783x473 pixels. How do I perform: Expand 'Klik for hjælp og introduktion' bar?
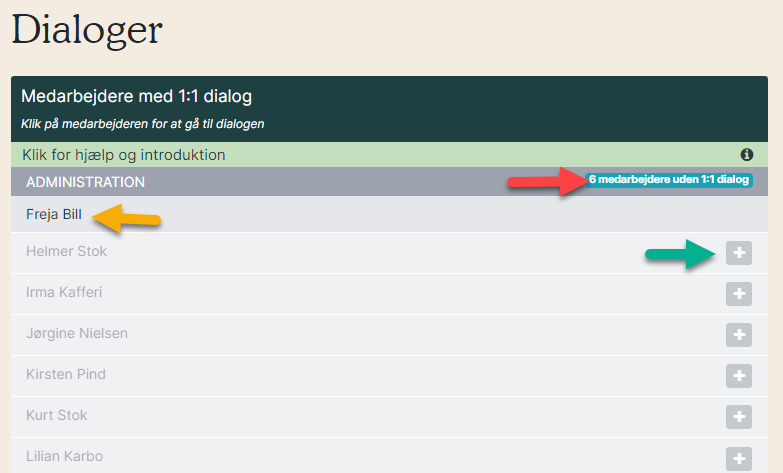[x=389, y=155]
